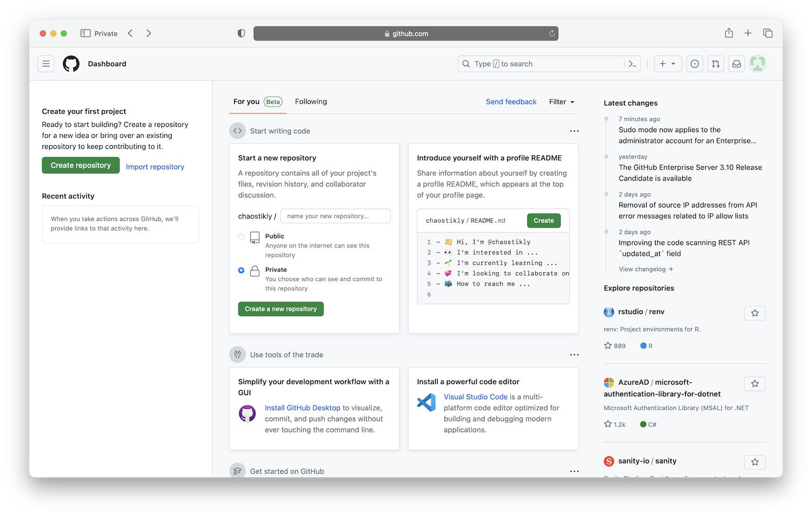Star the rstudio/renv repository
The width and height of the screenshot is (812, 516).
coord(754,313)
